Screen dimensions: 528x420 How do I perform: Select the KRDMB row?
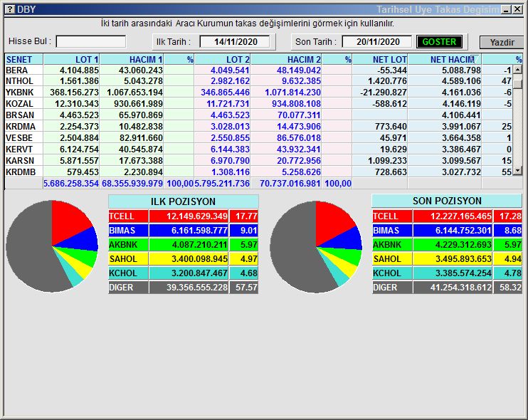click(258, 172)
